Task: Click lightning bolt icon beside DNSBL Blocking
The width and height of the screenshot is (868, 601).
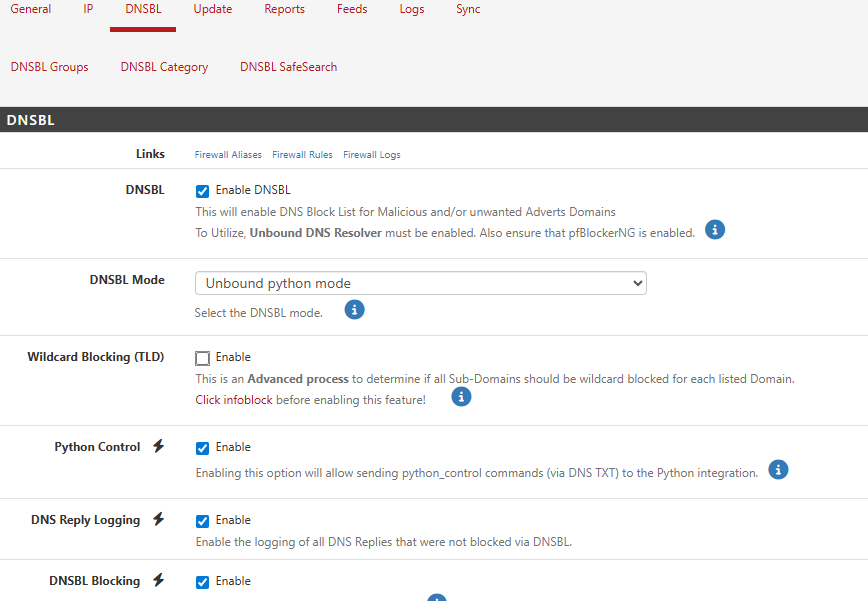Action: click(158, 581)
